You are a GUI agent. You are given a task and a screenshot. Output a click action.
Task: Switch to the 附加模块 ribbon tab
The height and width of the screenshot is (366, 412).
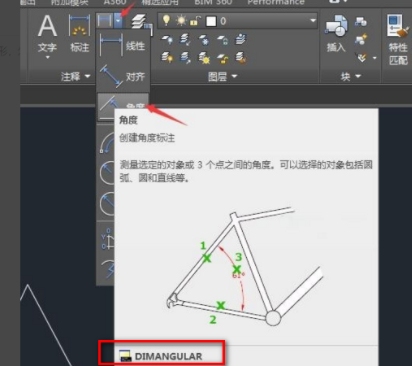(69, 2)
